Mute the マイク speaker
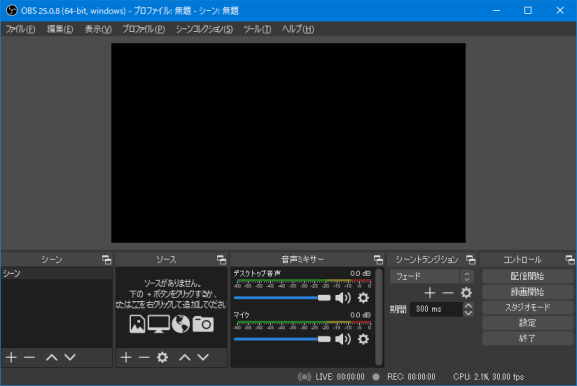Image resolution: width=577 pixels, height=386 pixels. coord(343,339)
